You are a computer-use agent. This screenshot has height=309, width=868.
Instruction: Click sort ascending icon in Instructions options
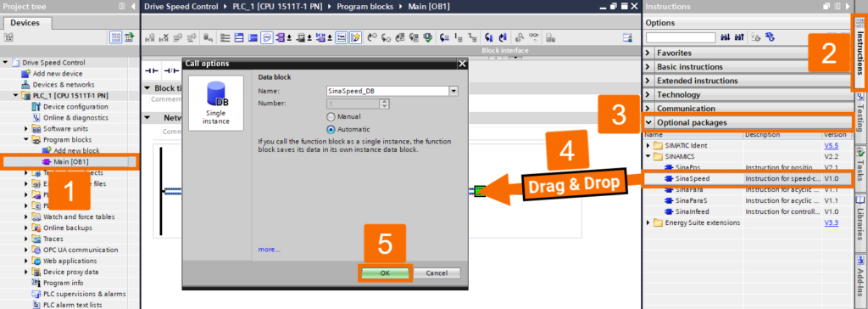pyautogui.click(x=726, y=37)
